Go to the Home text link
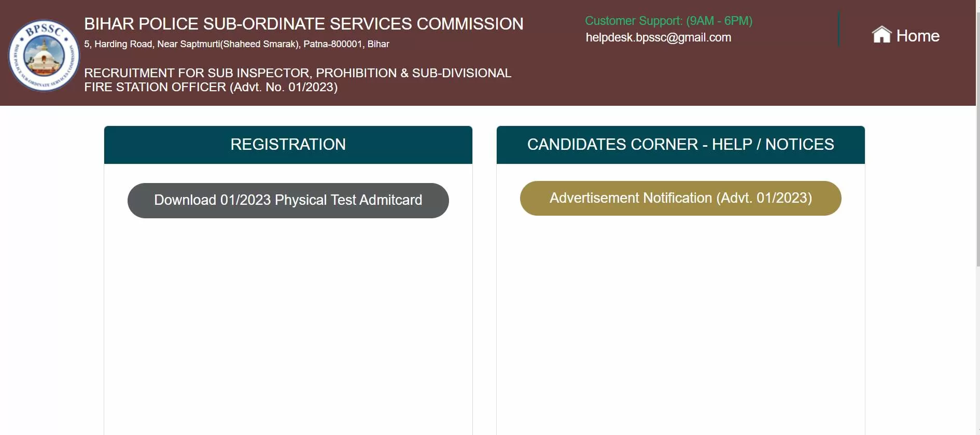This screenshot has height=435, width=980. pos(918,36)
